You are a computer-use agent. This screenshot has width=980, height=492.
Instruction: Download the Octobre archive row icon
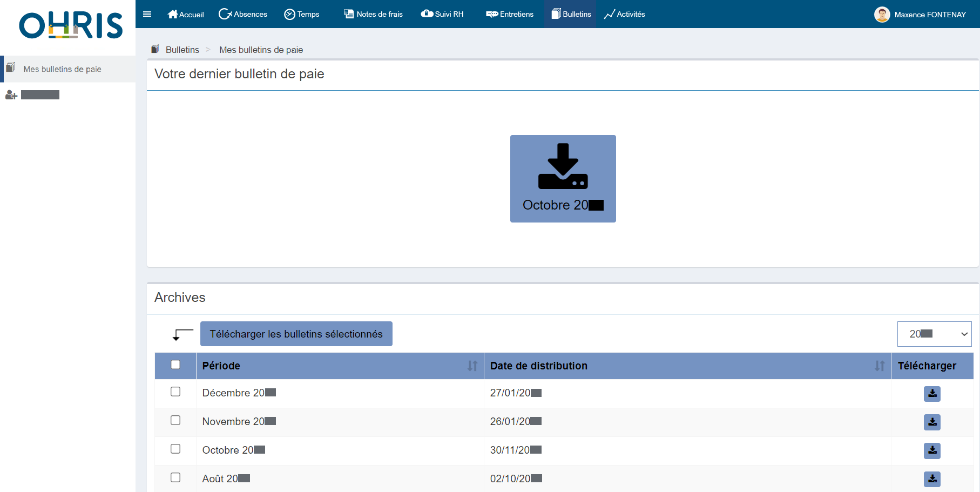(932, 451)
